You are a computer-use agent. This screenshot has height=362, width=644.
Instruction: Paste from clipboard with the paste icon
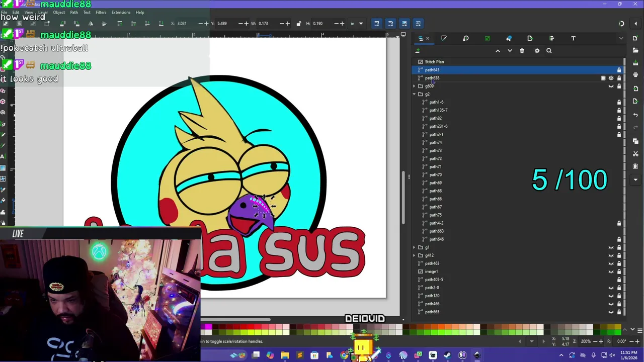(635, 166)
